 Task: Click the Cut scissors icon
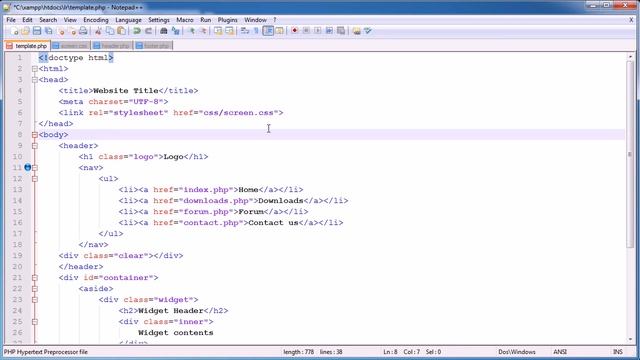98,31
